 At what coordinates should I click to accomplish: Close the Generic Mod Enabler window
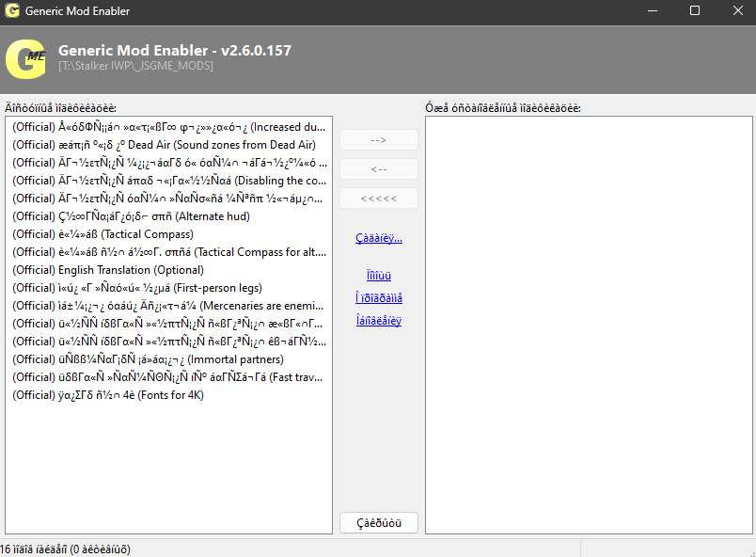pyautogui.click(x=738, y=10)
